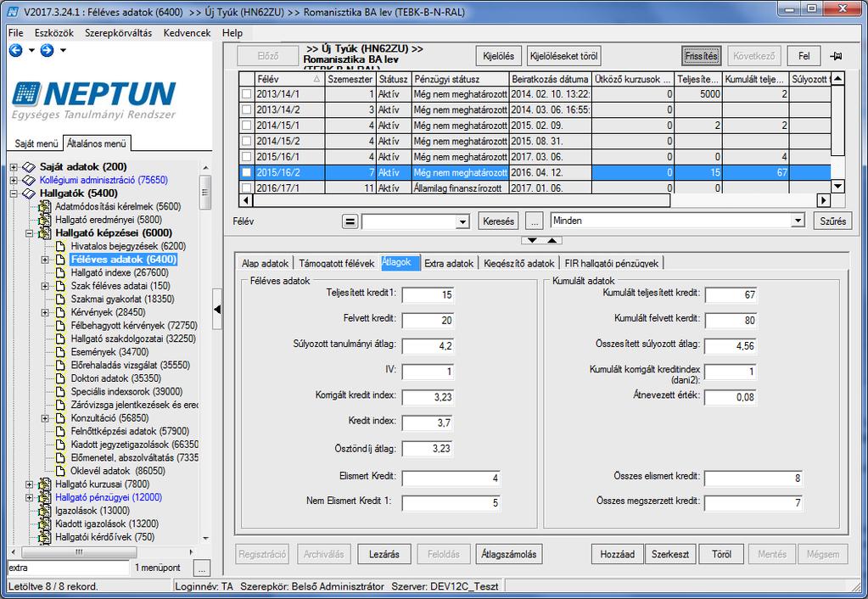Pin the panel with the pushpin icon

tap(836, 56)
